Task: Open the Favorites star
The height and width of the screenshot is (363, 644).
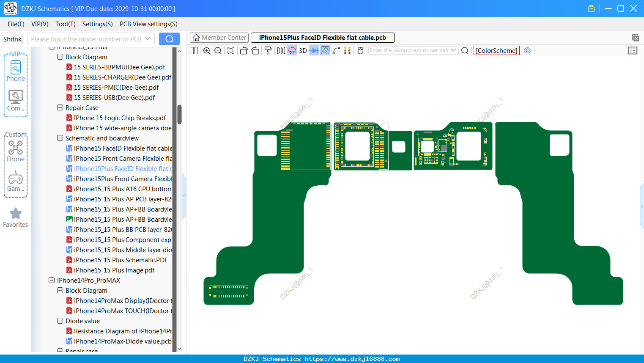Action: pyautogui.click(x=16, y=217)
